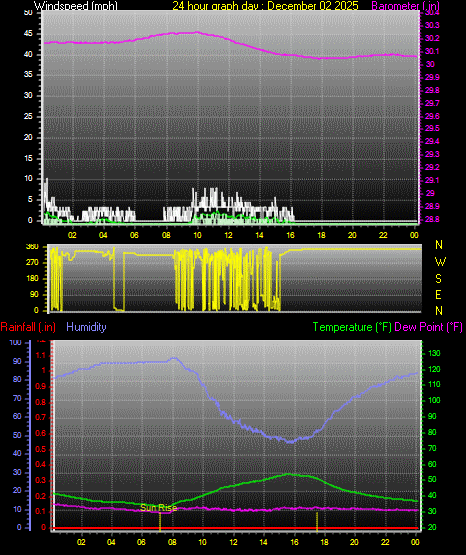The width and height of the screenshot is (466, 555).
Task: Click the Dew Point (°F) legend label
Action: [428, 327]
